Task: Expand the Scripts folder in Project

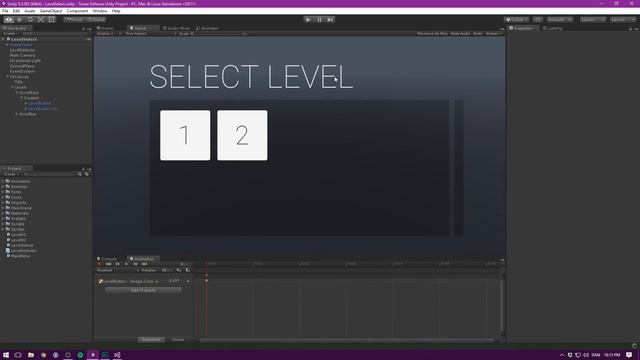Action: [3, 224]
